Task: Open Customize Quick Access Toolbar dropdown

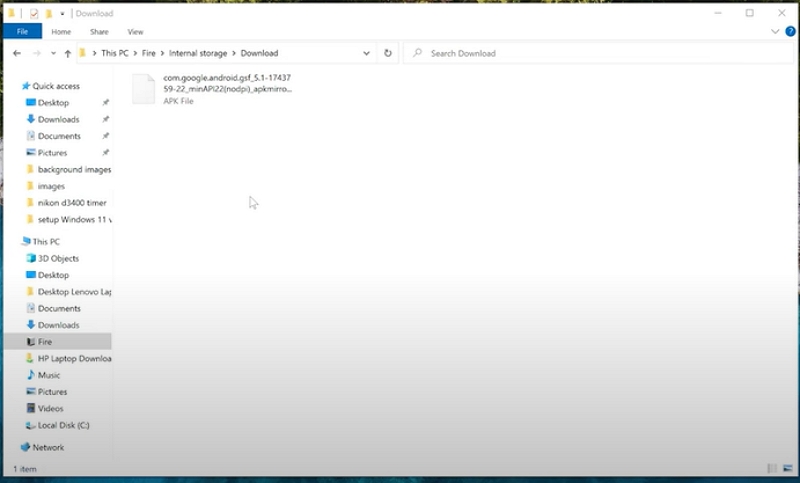Action: click(x=62, y=14)
